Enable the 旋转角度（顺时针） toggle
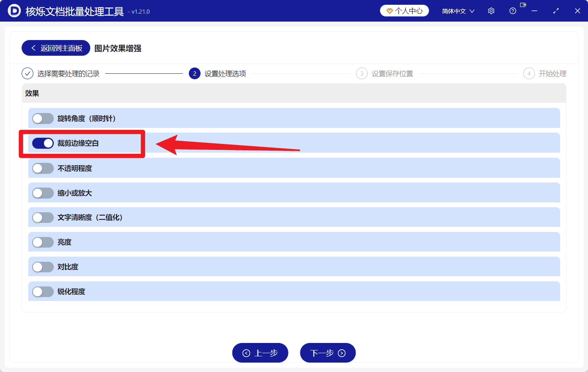588x372 pixels. [43, 118]
